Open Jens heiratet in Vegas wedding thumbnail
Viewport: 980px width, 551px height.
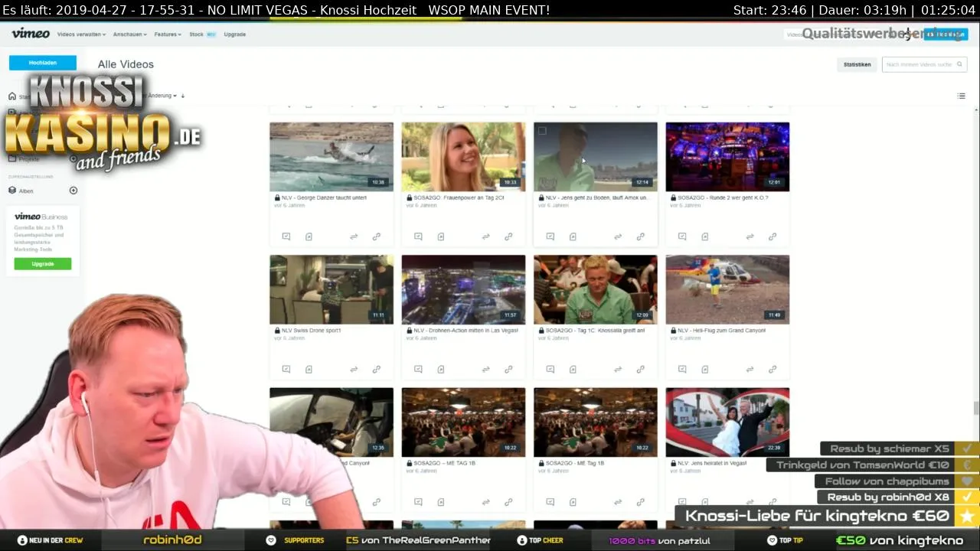pos(727,422)
